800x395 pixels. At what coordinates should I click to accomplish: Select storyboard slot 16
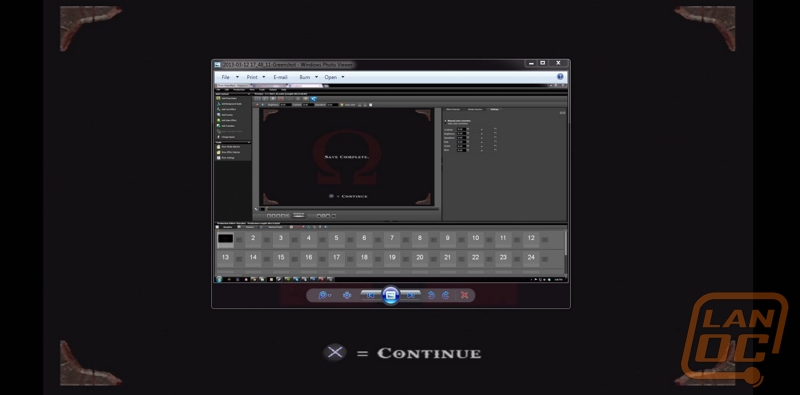308,258
